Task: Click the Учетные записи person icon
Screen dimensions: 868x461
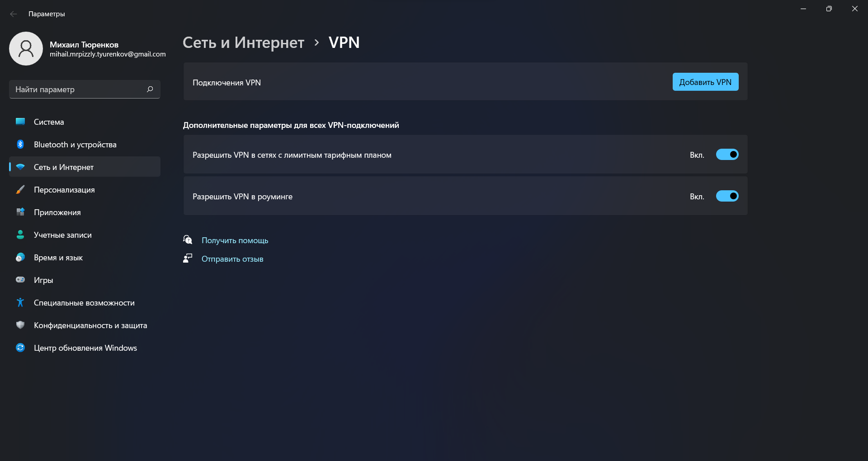Action: [20, 235]
